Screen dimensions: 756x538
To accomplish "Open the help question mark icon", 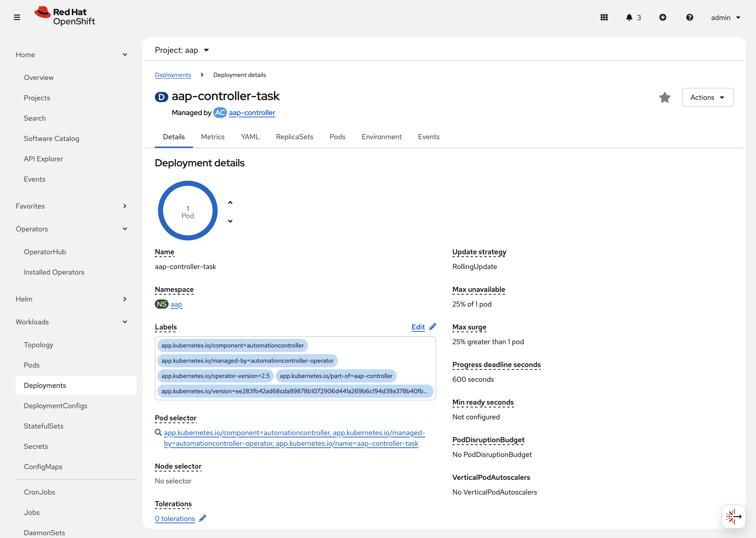I will 689,17.
